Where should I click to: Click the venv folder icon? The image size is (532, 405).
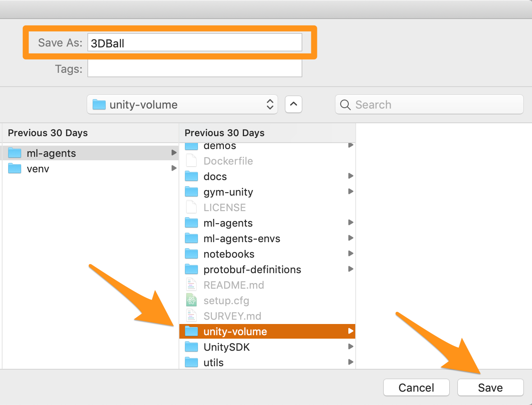coord(15,168)
